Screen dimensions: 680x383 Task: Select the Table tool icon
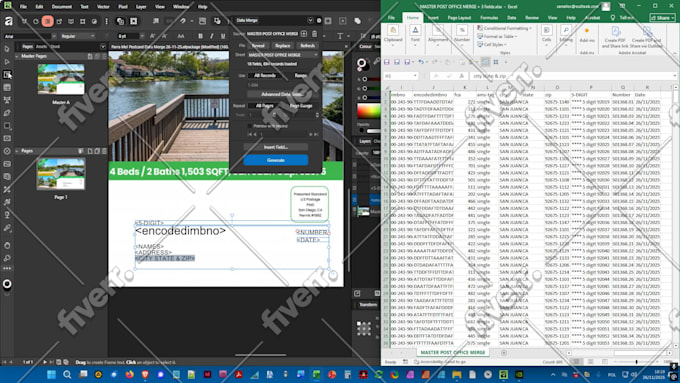[7, 87]
